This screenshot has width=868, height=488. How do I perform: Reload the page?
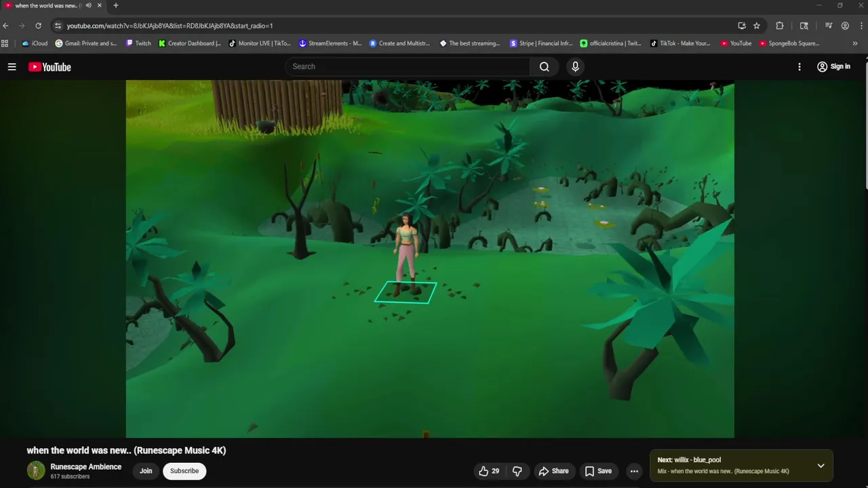click(38, 26)
